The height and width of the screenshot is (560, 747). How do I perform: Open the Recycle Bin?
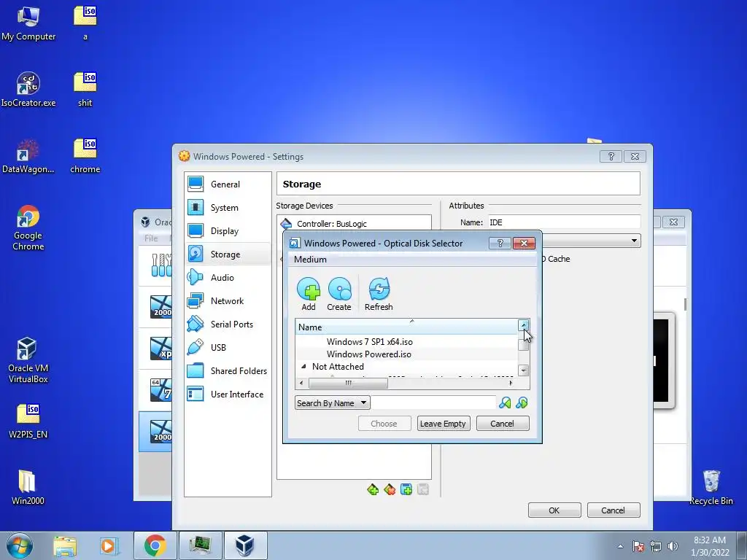click(x=711, y=487)
